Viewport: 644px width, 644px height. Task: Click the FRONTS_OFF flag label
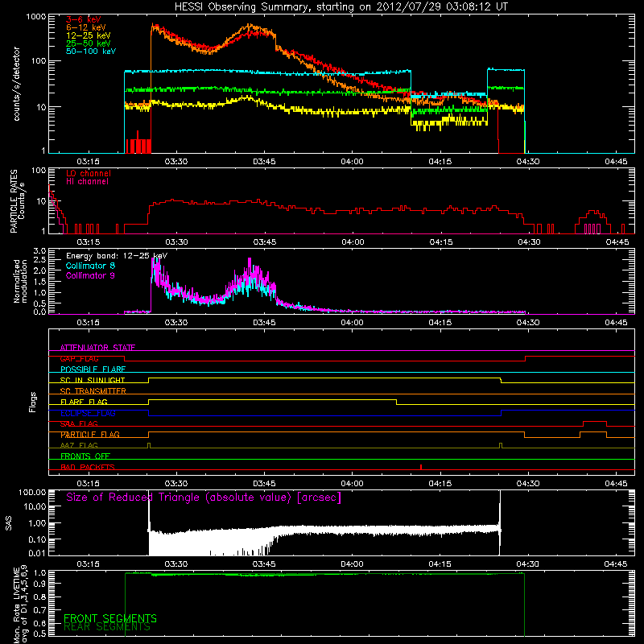click(x=85, y=456)
